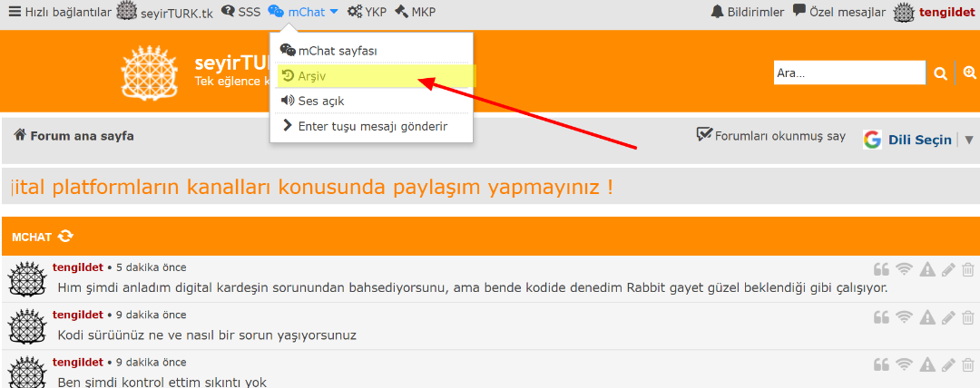Click the warning triangle icon on the first message
980x388 pixels.
point(926,269)
